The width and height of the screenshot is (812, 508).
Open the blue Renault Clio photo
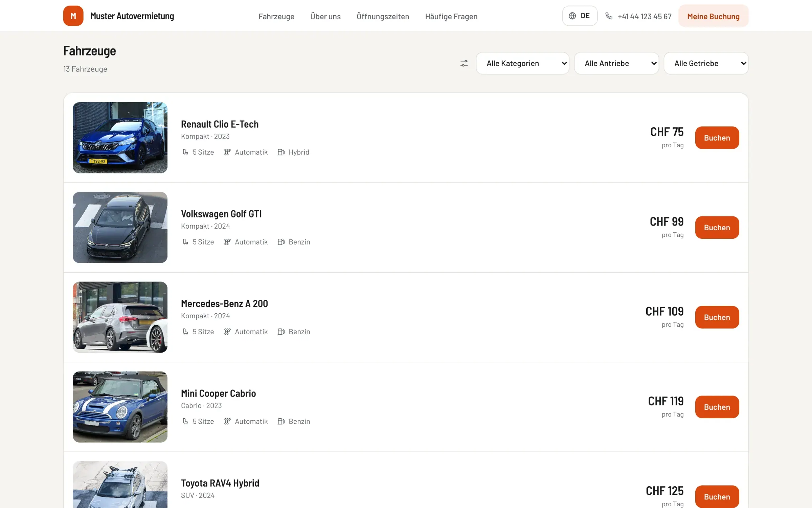pos(120,138)
